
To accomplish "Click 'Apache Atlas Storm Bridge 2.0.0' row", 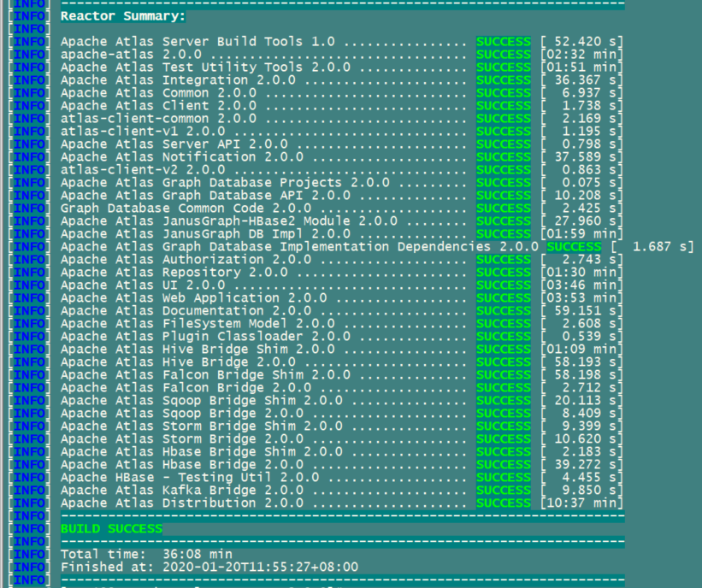I will tap(182, 439).
